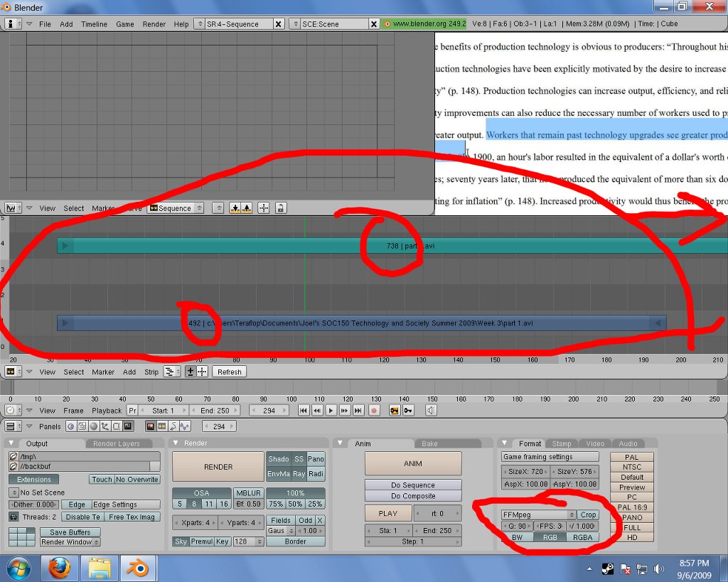This screenshot has height=582, width=728.
Task: Open the FFMpeg file format dropdown
Action: [539, 514]
